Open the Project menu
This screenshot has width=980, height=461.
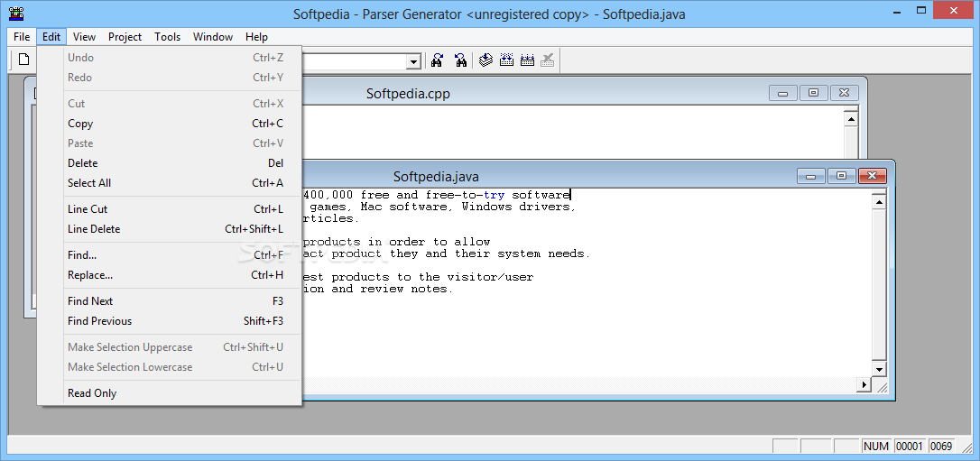125,37
